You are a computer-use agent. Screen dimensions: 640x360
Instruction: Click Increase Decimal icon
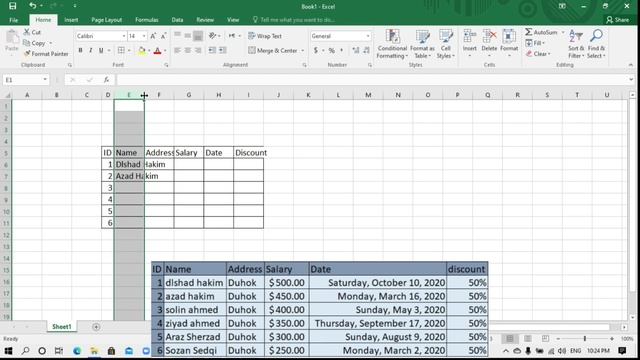point(356,50)
